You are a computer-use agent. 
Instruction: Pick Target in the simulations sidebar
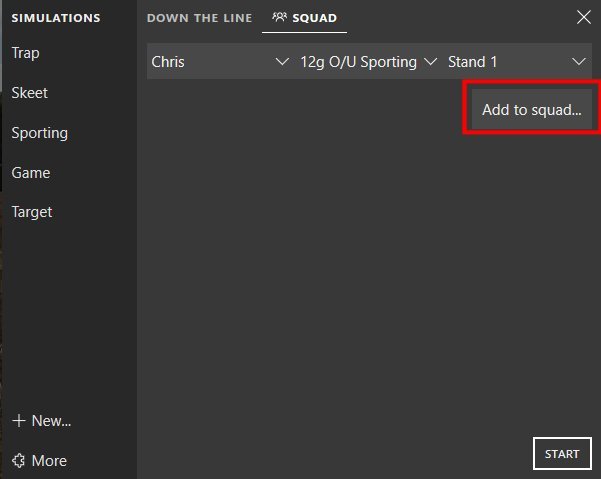point(32,212)
